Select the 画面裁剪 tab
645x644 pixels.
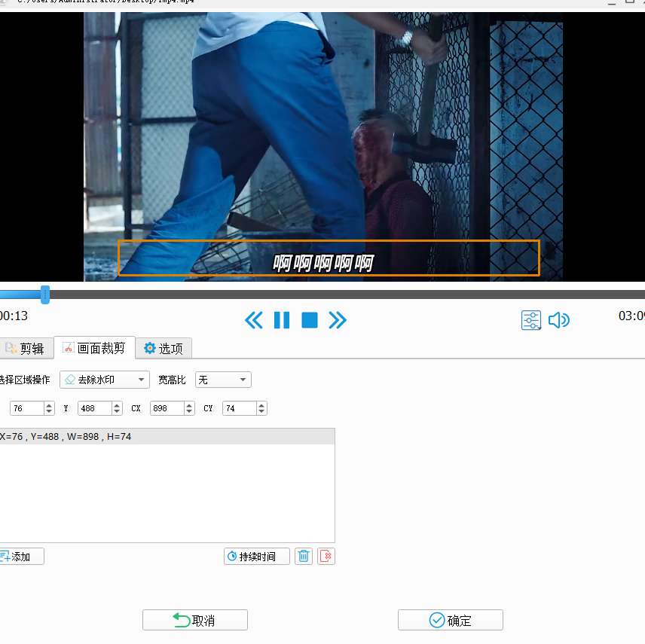point(94,348)
